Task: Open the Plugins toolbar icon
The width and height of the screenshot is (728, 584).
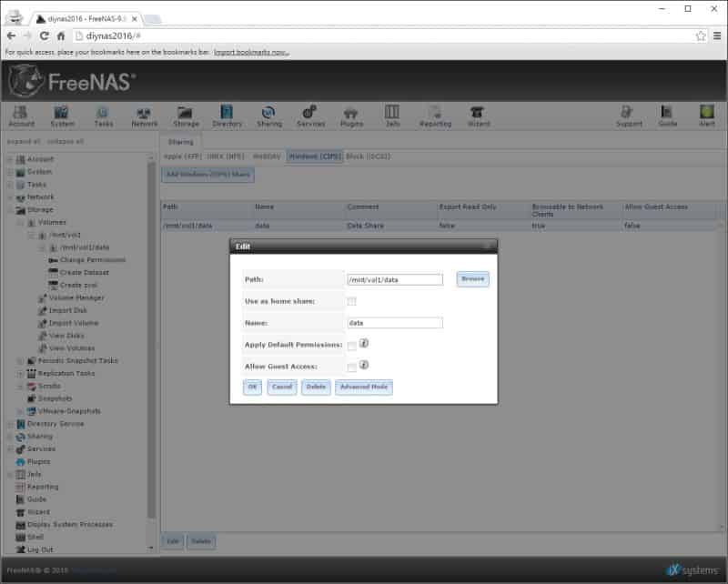Action: [351, 116]
